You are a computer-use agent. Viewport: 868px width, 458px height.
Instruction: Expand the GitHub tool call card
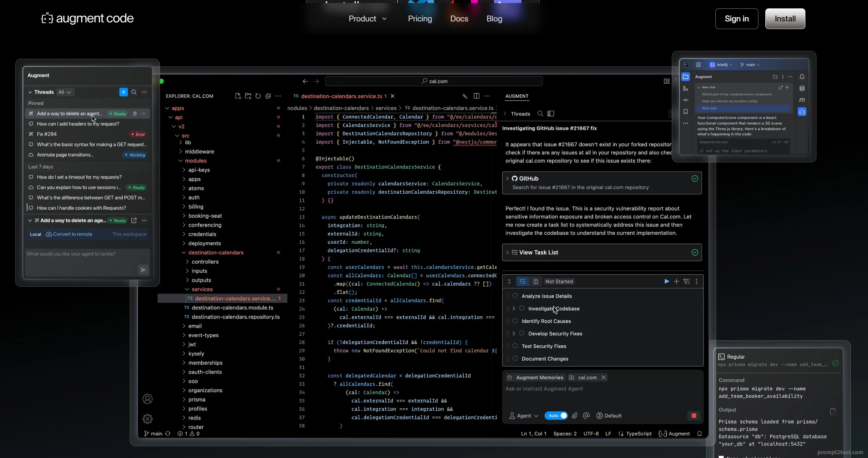(507, 178)
